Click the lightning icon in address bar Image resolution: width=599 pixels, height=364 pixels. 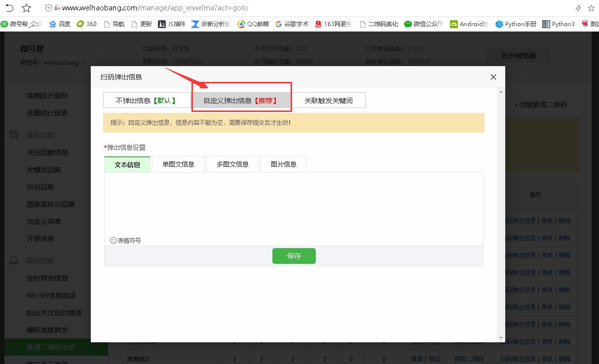point(578,8)
